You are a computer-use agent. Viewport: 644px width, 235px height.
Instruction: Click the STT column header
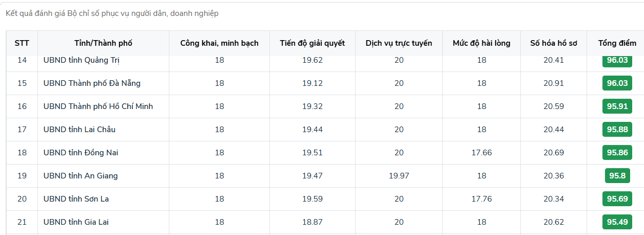click(x=22, y=43)
